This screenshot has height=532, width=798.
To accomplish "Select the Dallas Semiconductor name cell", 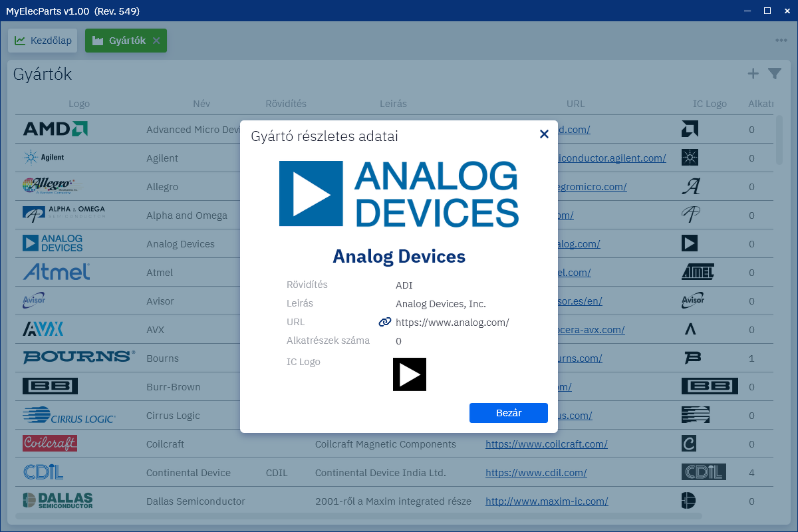I will click(x=196, y=501).
